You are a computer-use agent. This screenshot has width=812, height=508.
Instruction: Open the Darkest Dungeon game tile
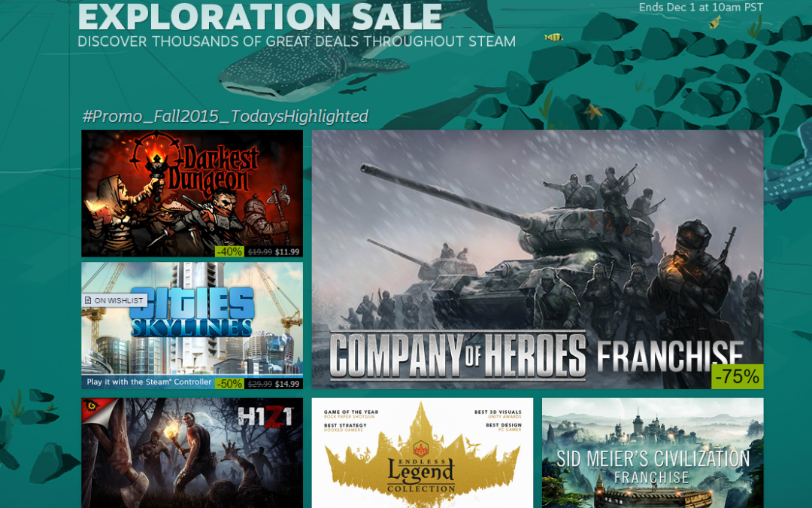[x=192, y=193]
